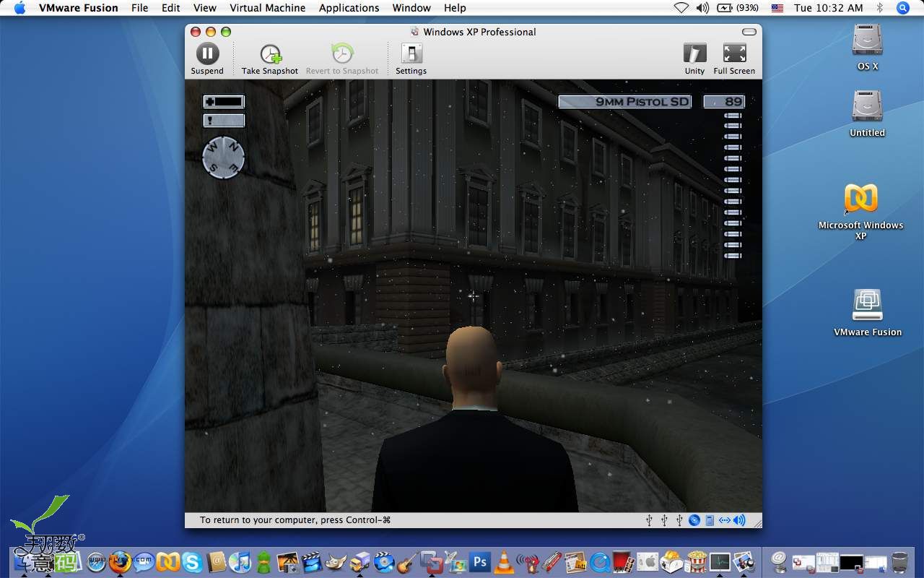The height and width of the screenshot is (578, 924).
Task: Click the network adapter status icon
Action: click(x=724, y=520)
